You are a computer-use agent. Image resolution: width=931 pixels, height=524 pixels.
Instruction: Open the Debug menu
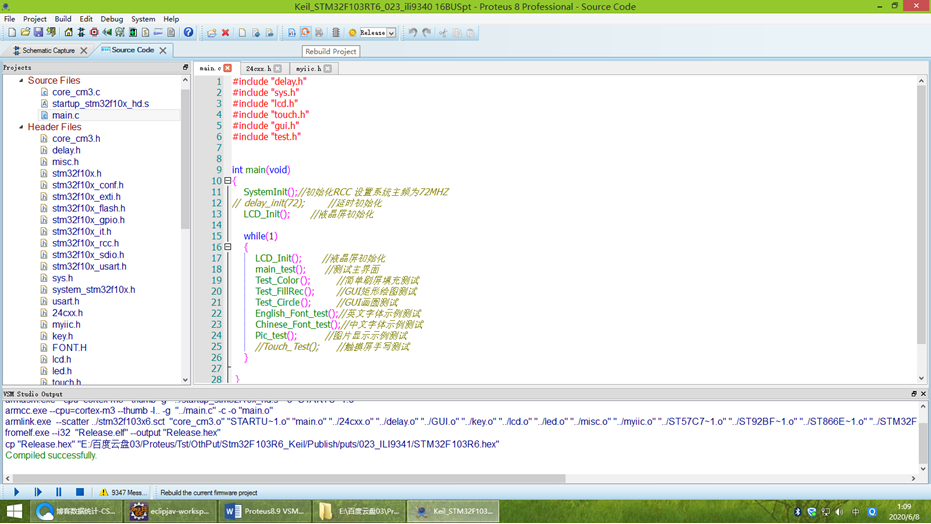point(111,19)
